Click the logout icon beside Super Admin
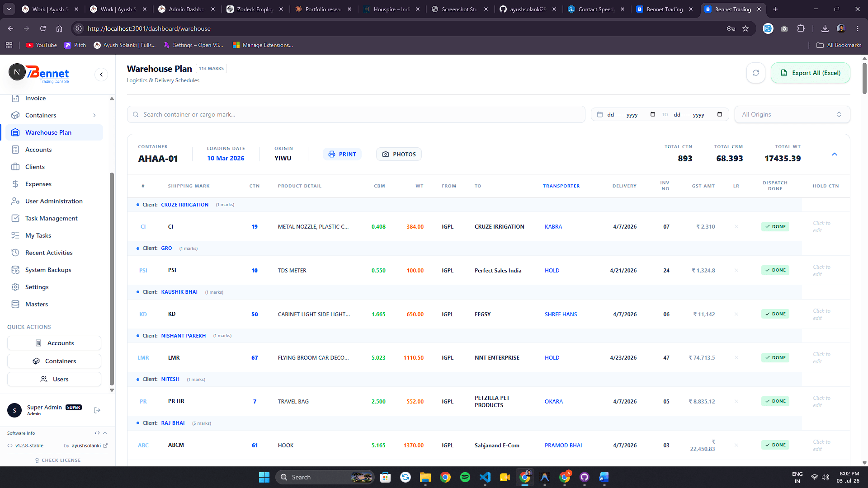This screenshot has width=868, height=488. (97, 410)
